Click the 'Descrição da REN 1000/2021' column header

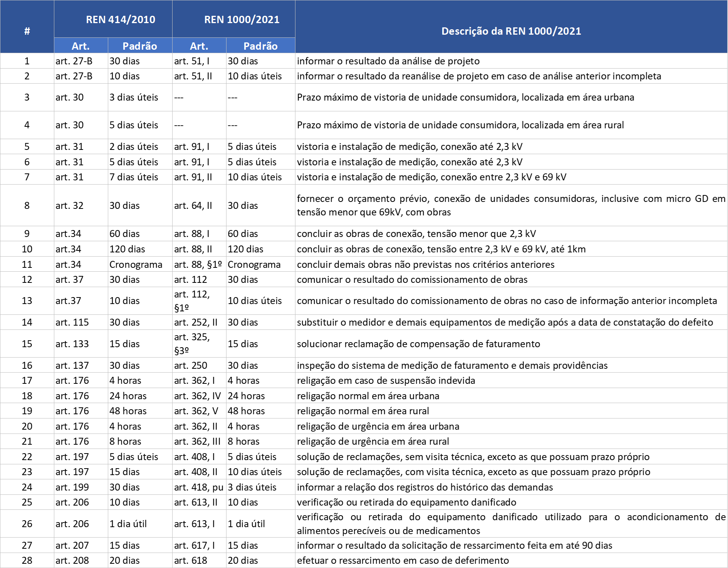tap(511, 31)
